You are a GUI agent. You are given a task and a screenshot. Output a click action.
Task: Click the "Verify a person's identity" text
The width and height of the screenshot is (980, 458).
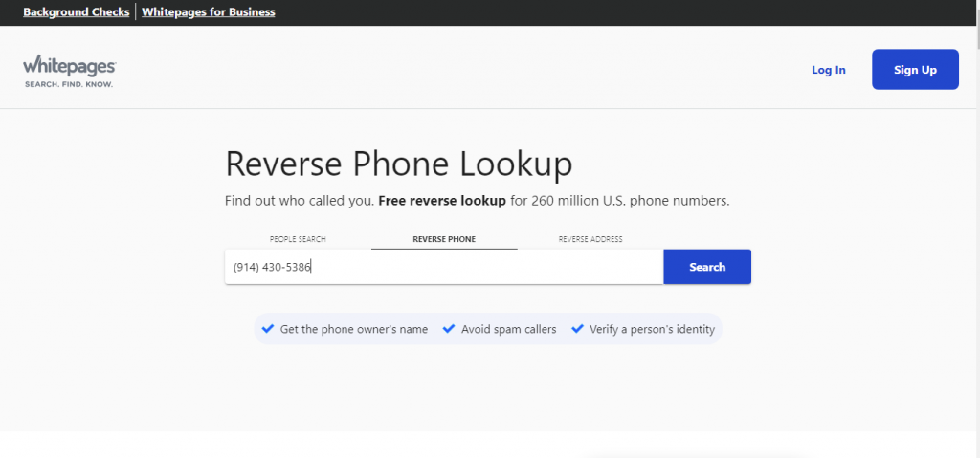click(652, 329)
